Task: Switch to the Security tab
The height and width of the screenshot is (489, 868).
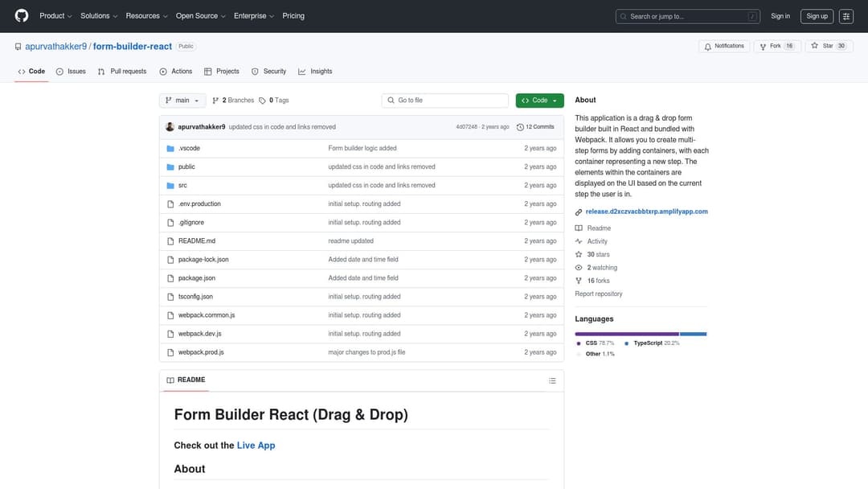Action: click(x=269, y=72)
